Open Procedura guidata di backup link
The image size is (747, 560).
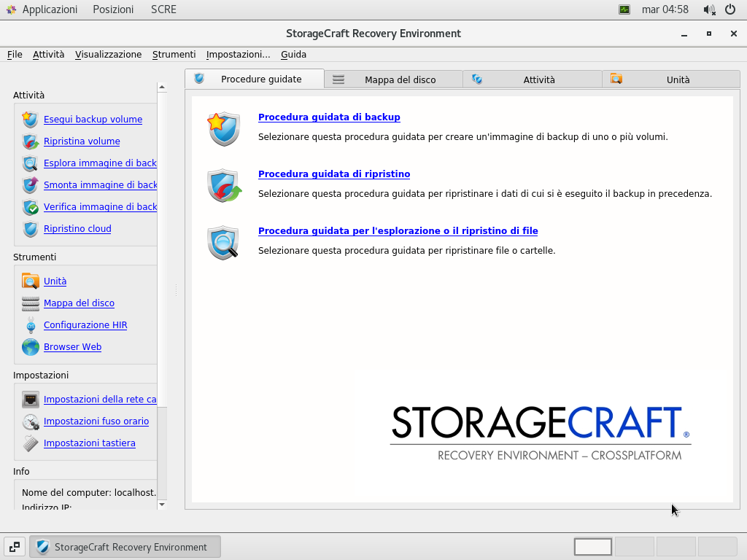pos(329,117)
